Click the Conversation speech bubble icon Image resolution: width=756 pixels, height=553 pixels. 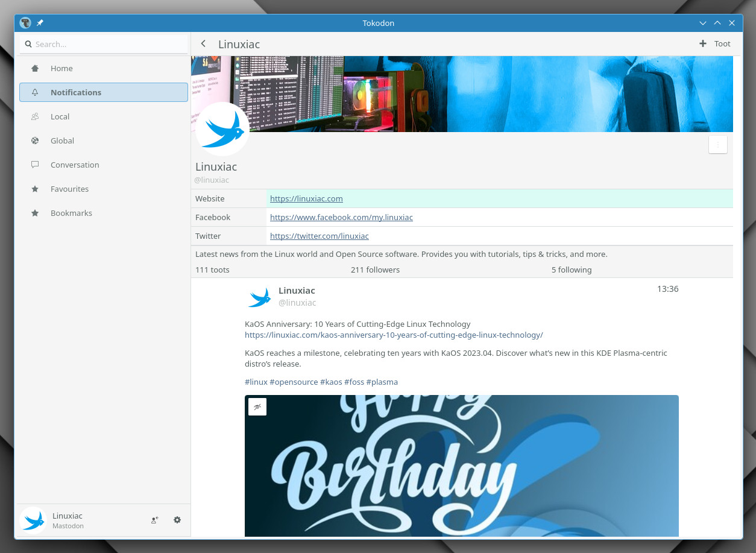35,165
